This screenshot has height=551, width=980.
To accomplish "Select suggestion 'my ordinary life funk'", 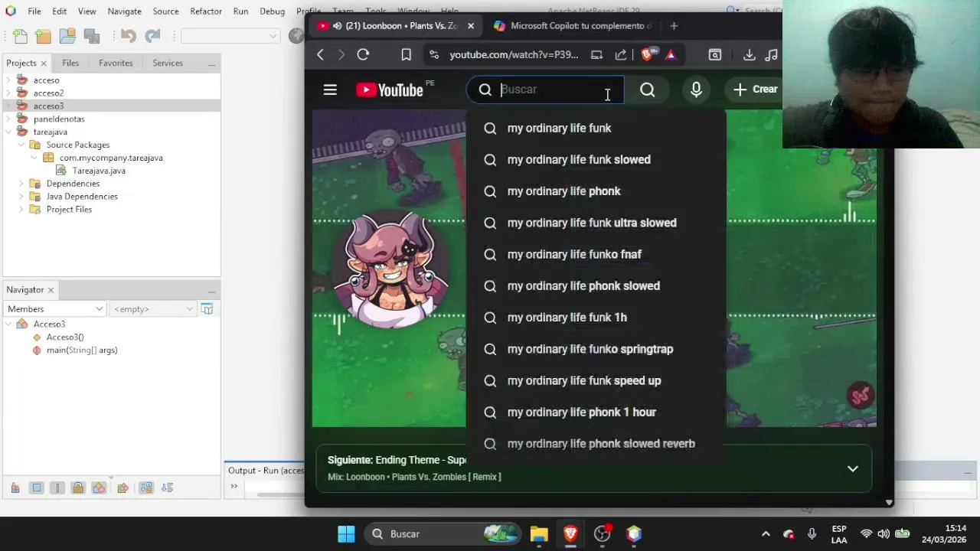I will coord(596,129).
